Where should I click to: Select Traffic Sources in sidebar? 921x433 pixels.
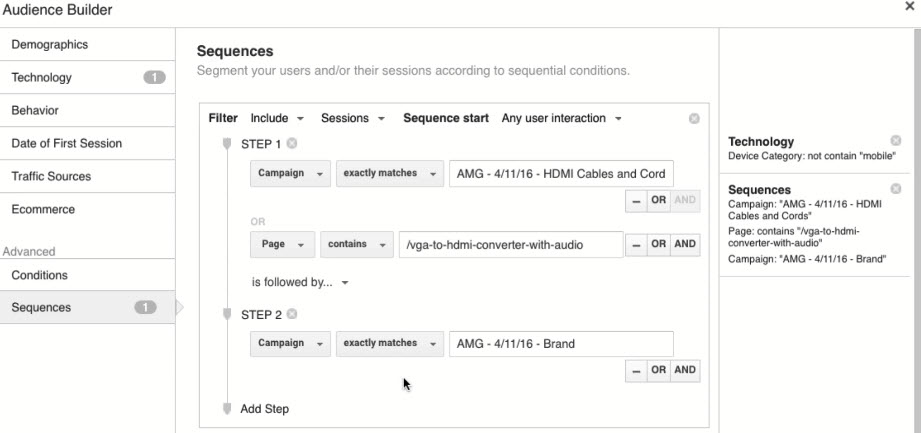coord(88,177)
